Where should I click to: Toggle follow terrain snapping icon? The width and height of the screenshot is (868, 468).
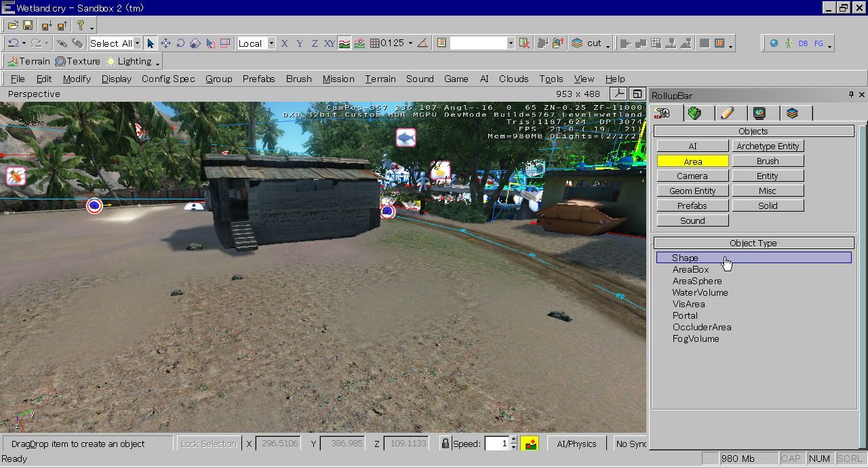(x=344, y=43)
